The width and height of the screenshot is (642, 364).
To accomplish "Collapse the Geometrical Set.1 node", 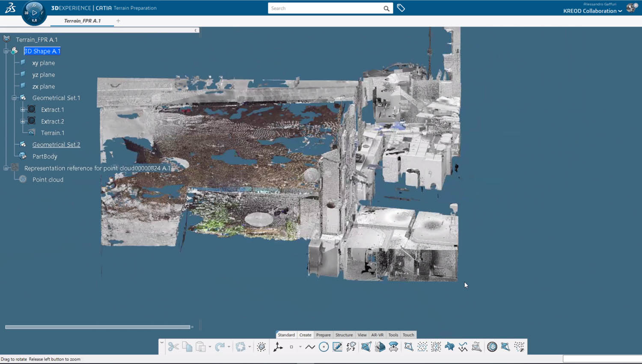I will (14, 98).
